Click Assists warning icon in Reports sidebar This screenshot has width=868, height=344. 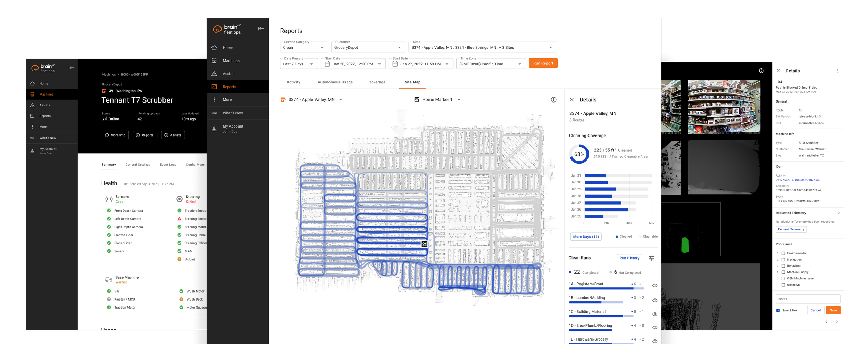pyautogui.click(x=214, y=74)
